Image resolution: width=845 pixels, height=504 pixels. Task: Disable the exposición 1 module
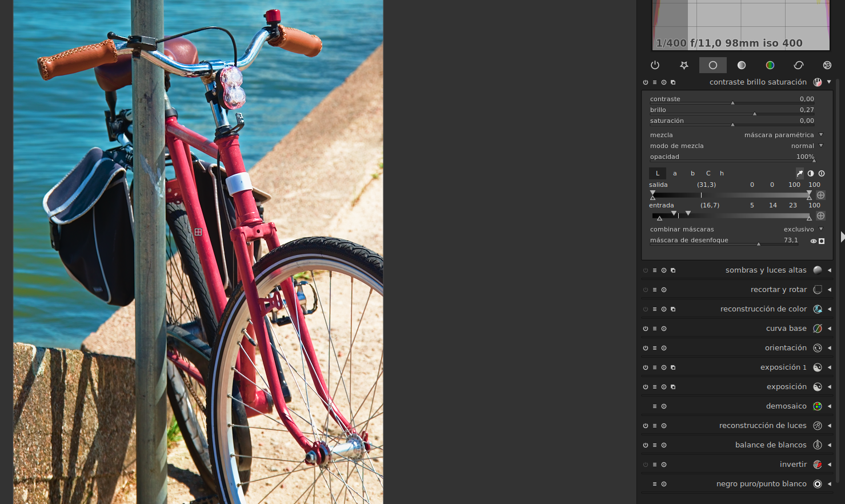[x=646, y=367]
